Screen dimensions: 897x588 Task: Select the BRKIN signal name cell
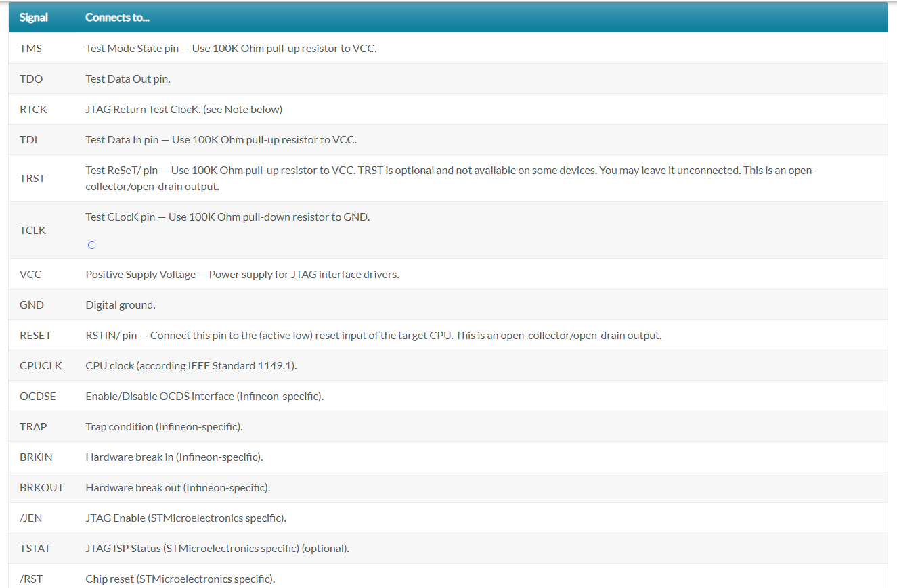(36, 457)
